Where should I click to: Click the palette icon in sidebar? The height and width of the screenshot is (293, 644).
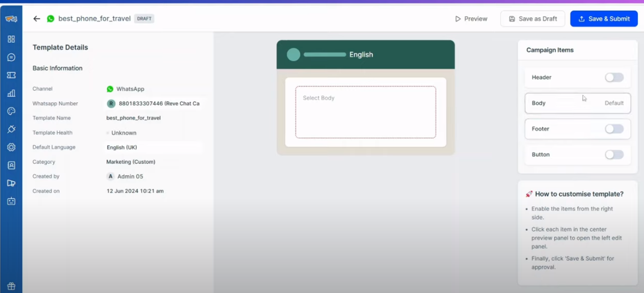11,111
